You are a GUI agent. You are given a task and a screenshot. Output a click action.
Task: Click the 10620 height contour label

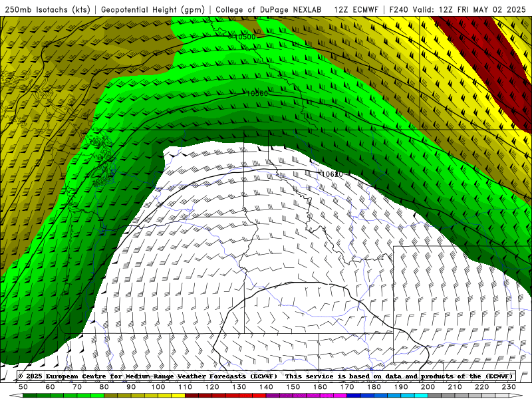point(332,174)
